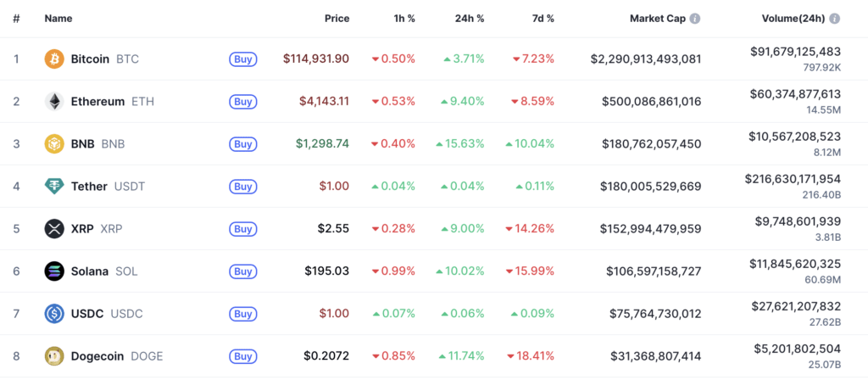This screenshot has height=380, width=868.
Task: Click the Ethereum diamond logo icon
Action: pos(54,101)
